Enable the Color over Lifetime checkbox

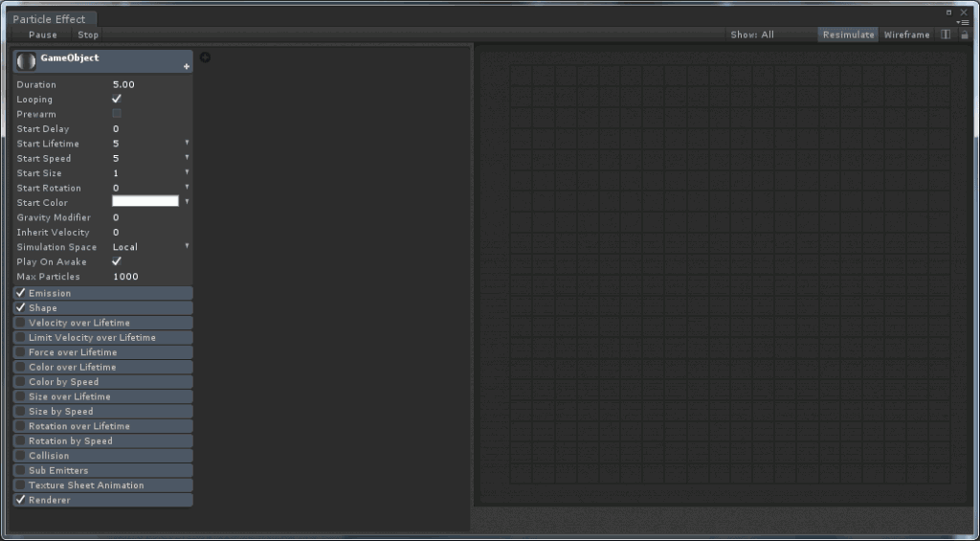point(21,367)
